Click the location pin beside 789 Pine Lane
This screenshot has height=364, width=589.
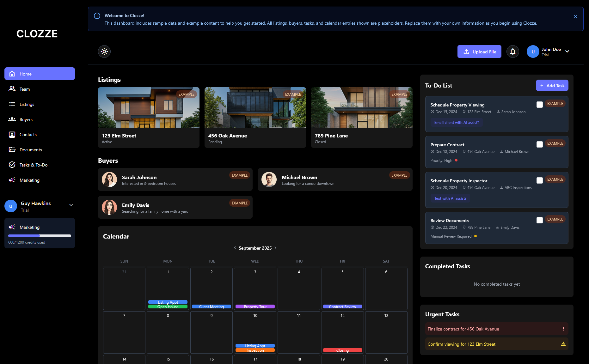coord(464,227)
